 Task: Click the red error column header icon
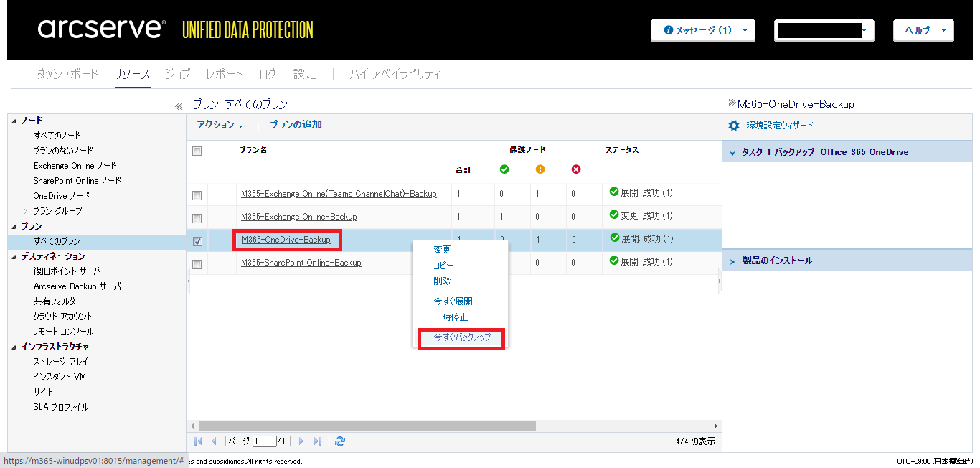[576, 169]
